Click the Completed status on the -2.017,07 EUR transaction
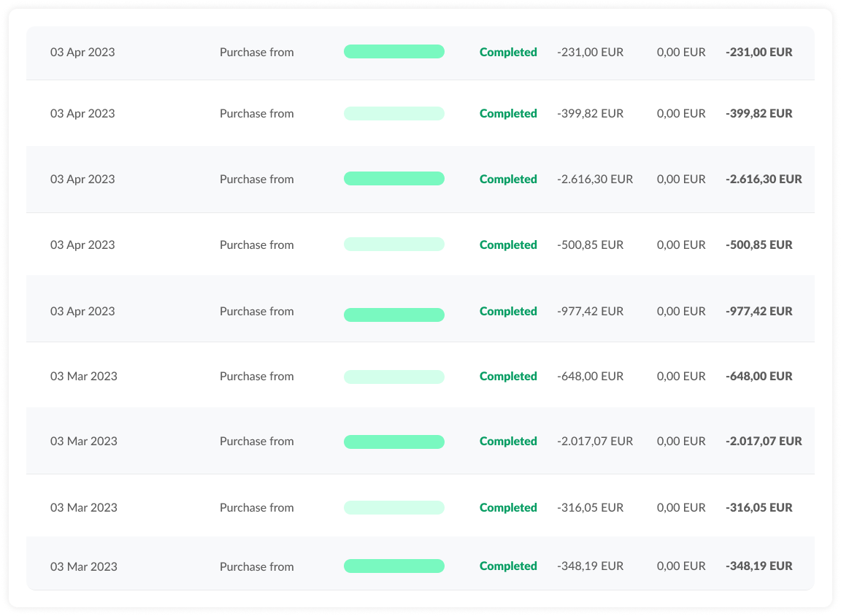Screen dimensions: 841x616 [508, 441]
